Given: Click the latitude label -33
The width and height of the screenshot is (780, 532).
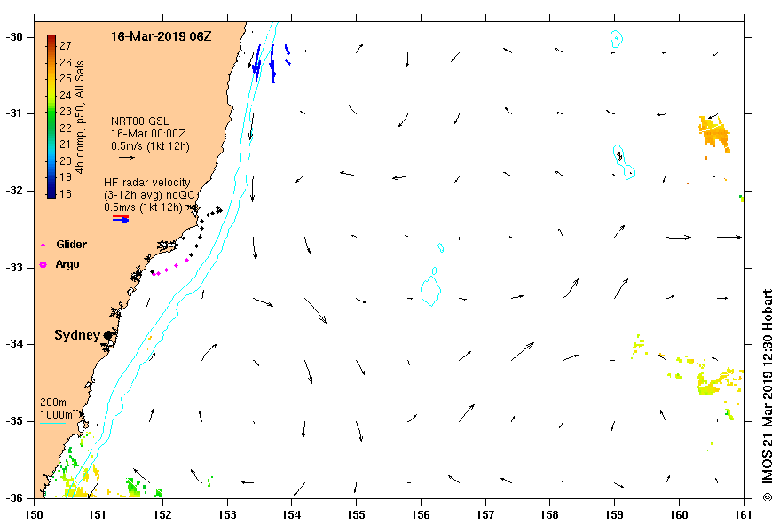Looking at the screenshot, I should tap(13, 268).
